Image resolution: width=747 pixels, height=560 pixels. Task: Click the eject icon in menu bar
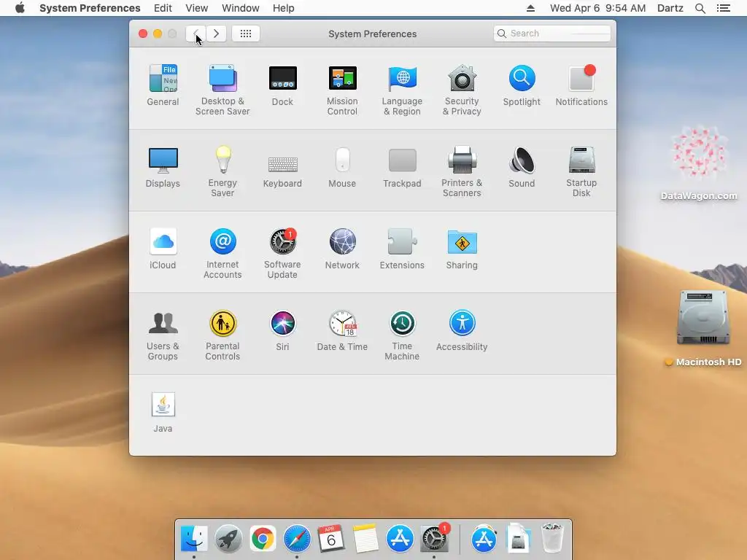530,8
